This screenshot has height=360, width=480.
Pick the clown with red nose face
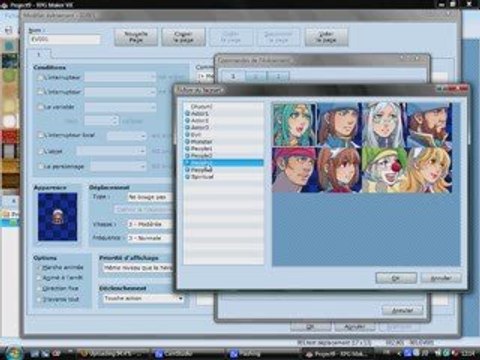(x=384, y=170)
